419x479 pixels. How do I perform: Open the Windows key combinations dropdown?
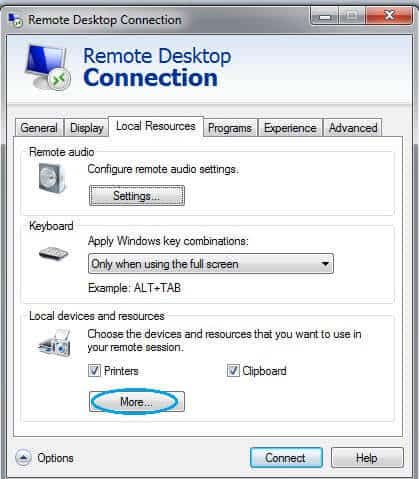(x=211, y=264)
